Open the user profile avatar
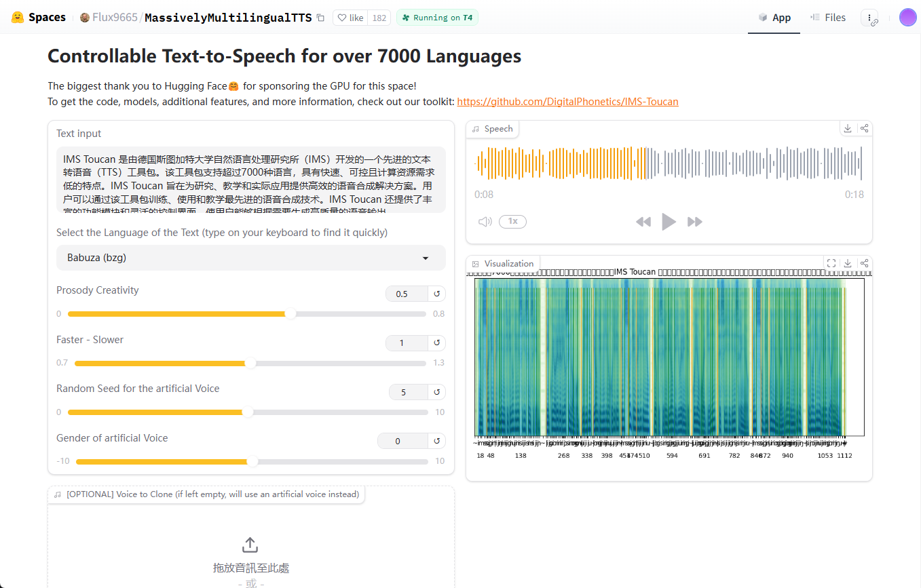 [907, 18]
